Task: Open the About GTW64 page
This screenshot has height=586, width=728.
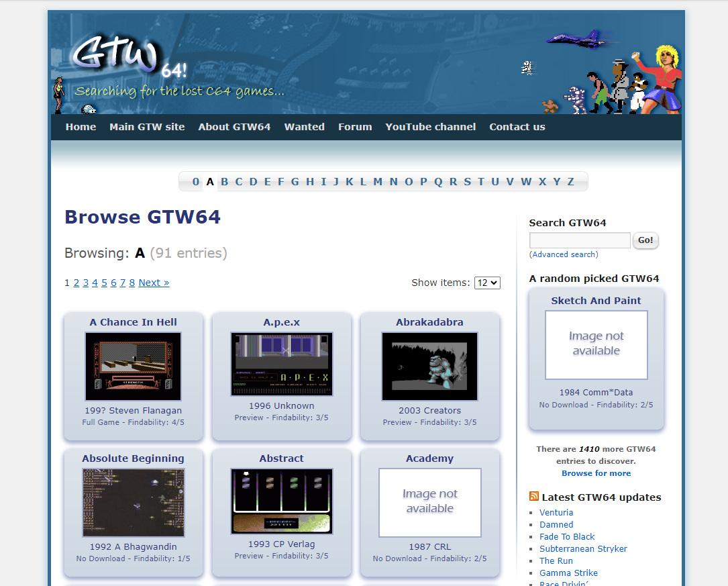Action: (x=234, y=127)
